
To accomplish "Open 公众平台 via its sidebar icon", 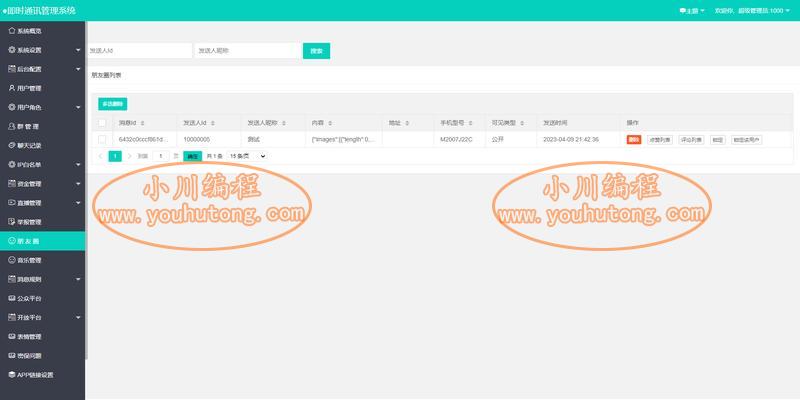I will pos(12,298).
